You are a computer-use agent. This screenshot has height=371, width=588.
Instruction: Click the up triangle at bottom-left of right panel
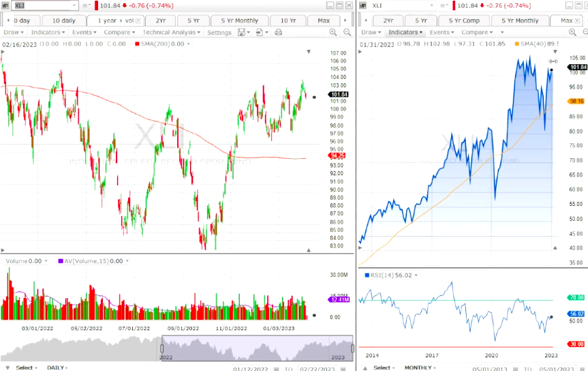[365, 368]
